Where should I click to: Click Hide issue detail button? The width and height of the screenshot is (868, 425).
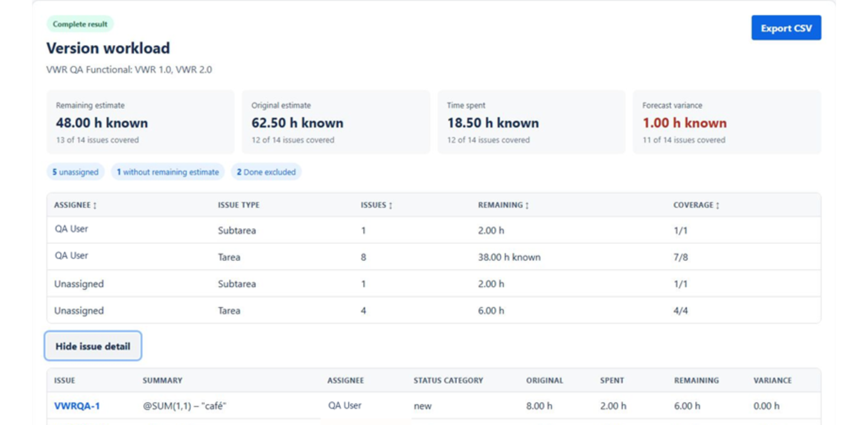(93, 346)
